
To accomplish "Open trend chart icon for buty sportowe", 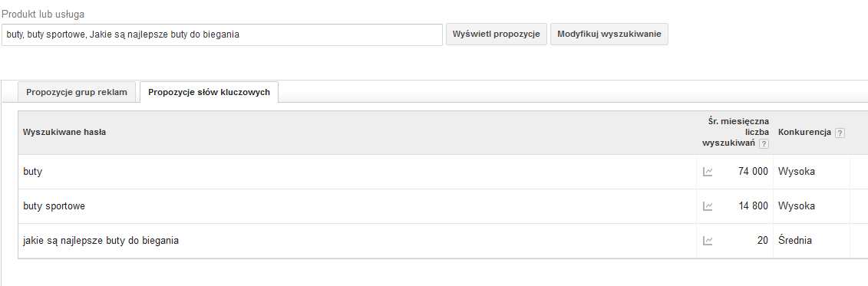I will click(708, 206).
